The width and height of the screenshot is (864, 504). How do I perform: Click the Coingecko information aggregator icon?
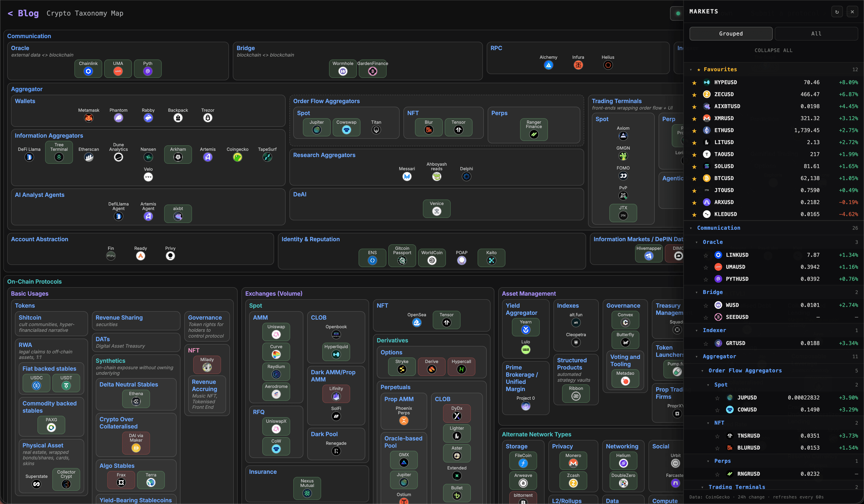point(237,157)
